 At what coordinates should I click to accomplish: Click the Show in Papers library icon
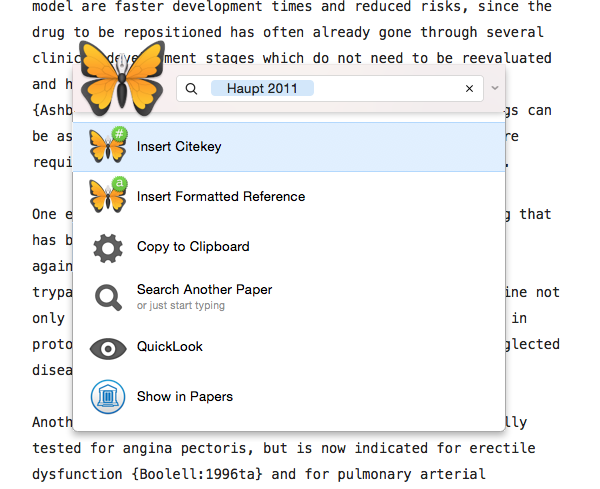tap(108, 397)
